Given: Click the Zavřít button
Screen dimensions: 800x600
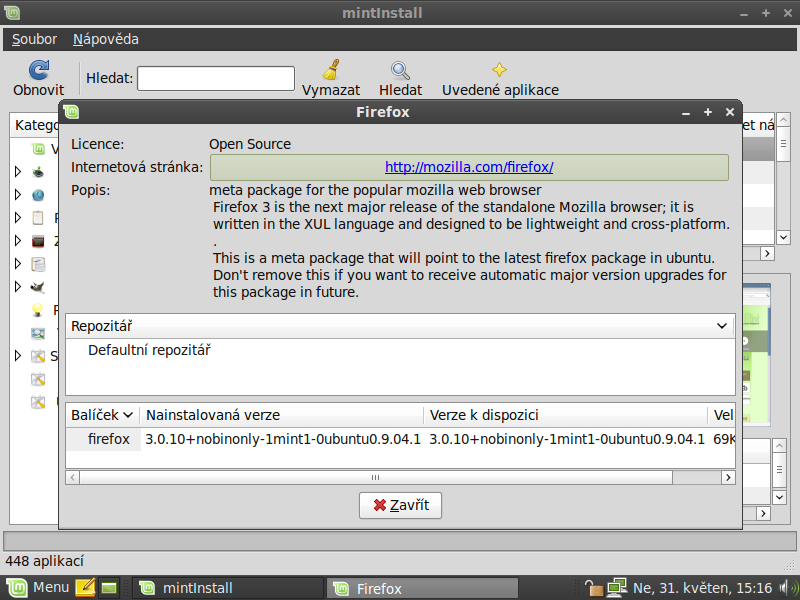Looking at the screenshot, I should 401,505.
